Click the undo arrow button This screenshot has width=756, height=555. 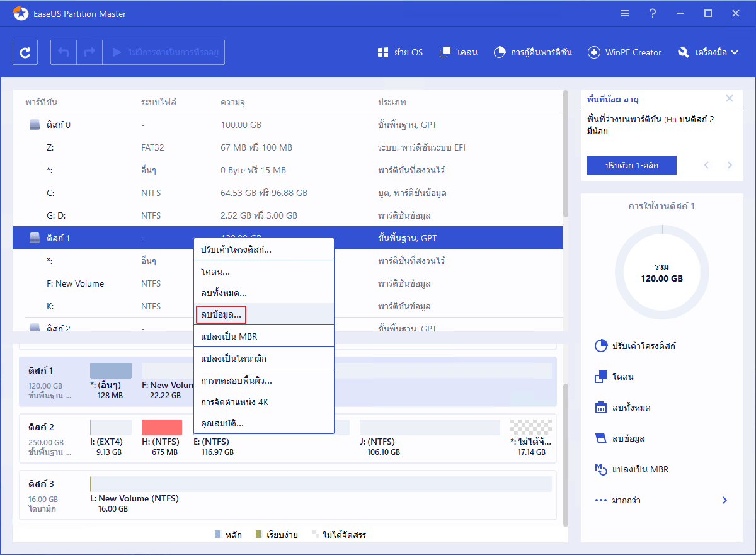[63, 52]
